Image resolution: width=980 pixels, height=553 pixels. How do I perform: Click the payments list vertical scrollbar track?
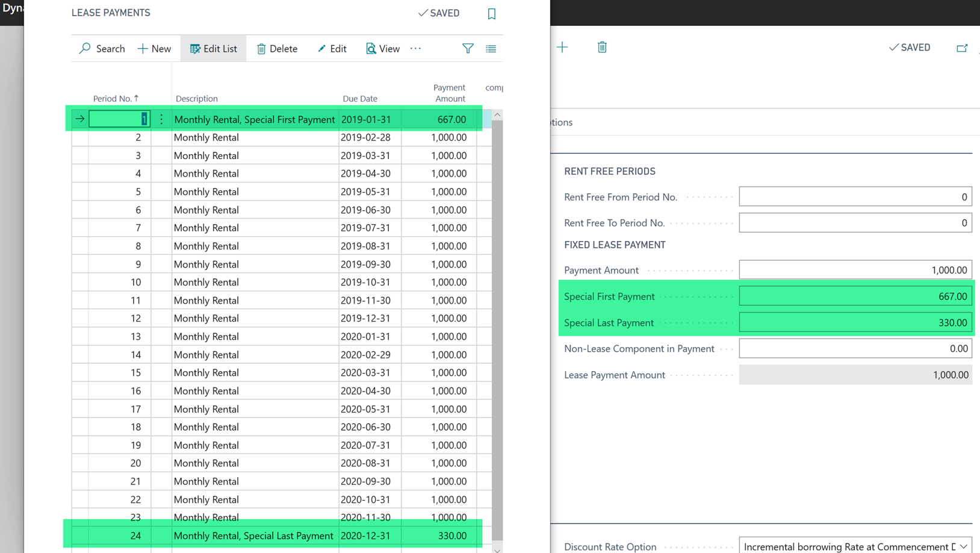[x=497, y=331]
